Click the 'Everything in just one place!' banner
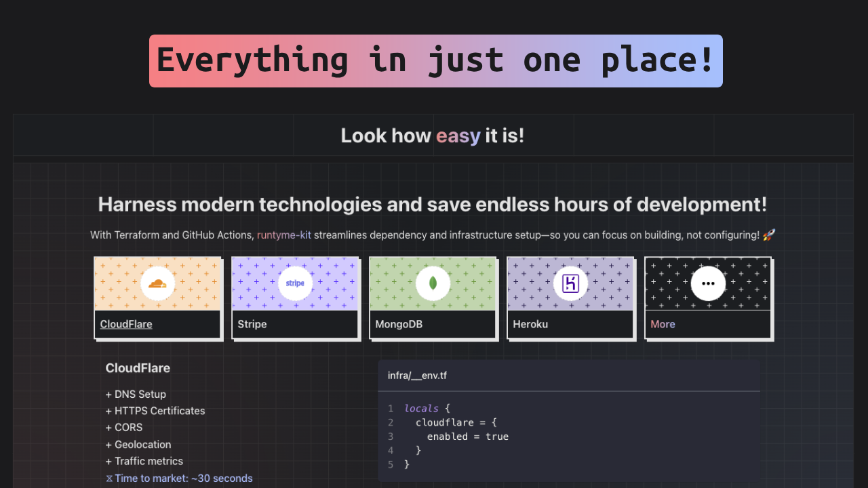The height and width of the screenshot is (488, 868). click(x=436, y=61)
